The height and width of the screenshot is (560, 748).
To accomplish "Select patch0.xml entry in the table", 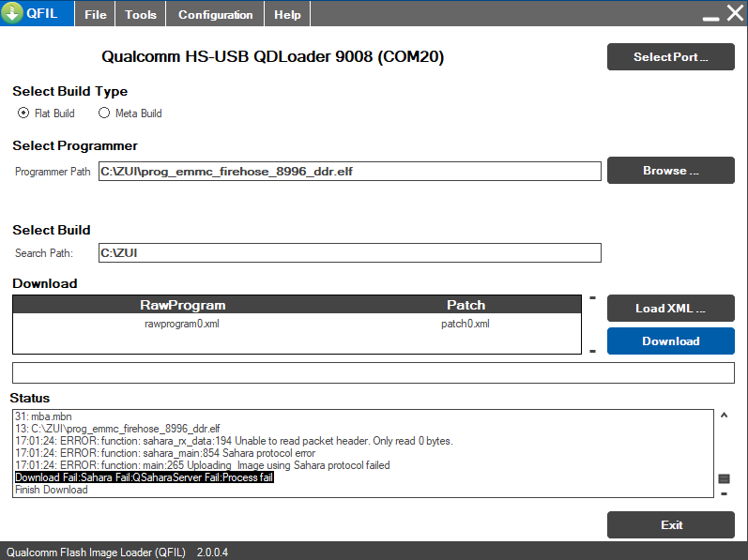I will 466,324.
